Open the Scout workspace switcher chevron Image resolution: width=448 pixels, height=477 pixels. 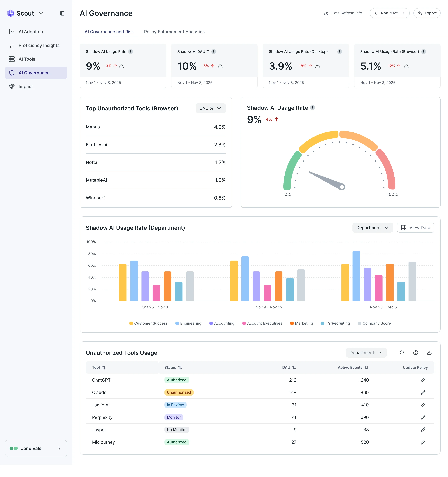41,13
